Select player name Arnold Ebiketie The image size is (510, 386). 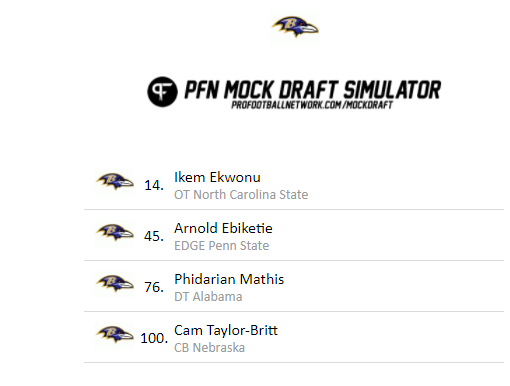point(223,228)
